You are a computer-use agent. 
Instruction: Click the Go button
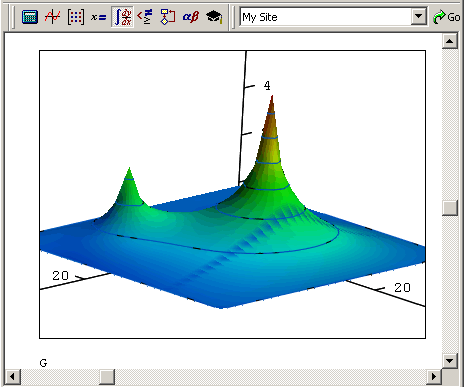click(x=447, y=17)
